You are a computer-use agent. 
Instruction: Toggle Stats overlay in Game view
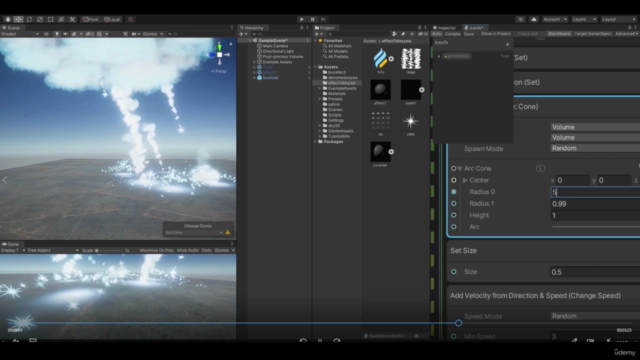206,250
